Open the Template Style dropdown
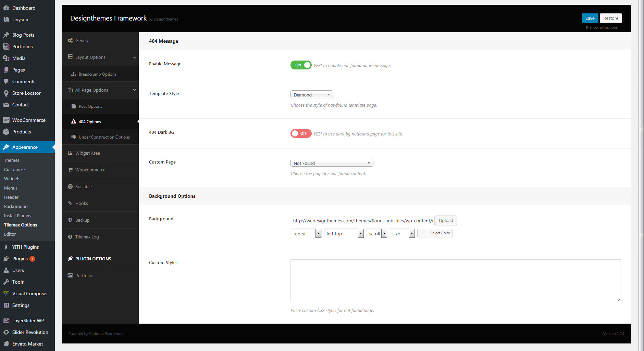Viewport: 644px width, 351px height. [x=311, y=94]
